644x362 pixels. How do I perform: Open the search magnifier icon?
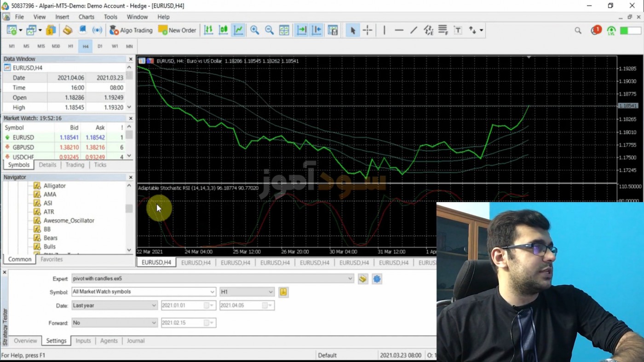[x=578, y=30]
